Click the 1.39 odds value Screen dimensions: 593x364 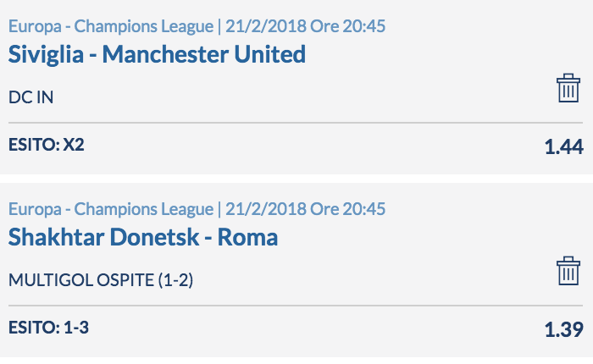564,329
